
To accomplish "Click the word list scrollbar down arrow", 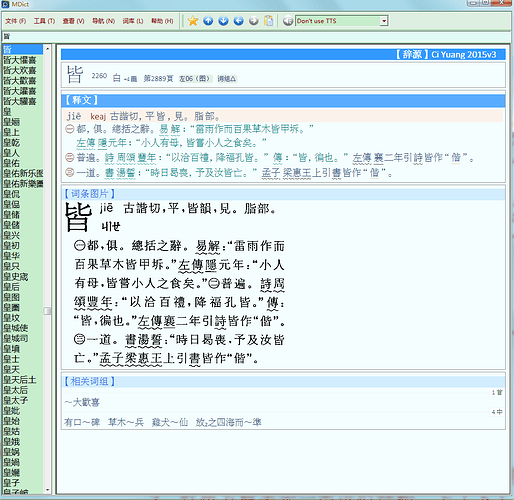I will pyautogui.click(x=47, y=490).
